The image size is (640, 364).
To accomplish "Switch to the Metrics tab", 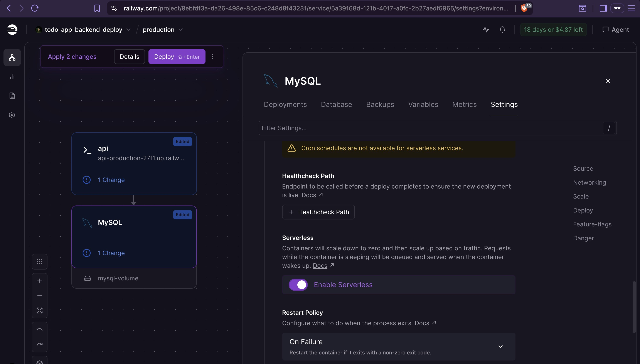I will 464,104.
